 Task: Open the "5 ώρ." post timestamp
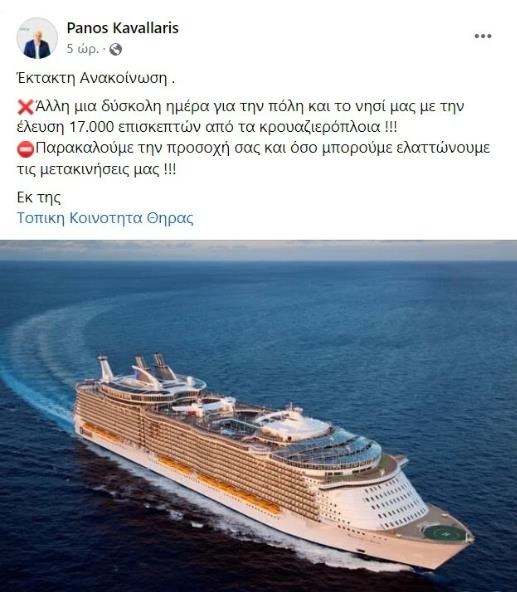[83, 49]
